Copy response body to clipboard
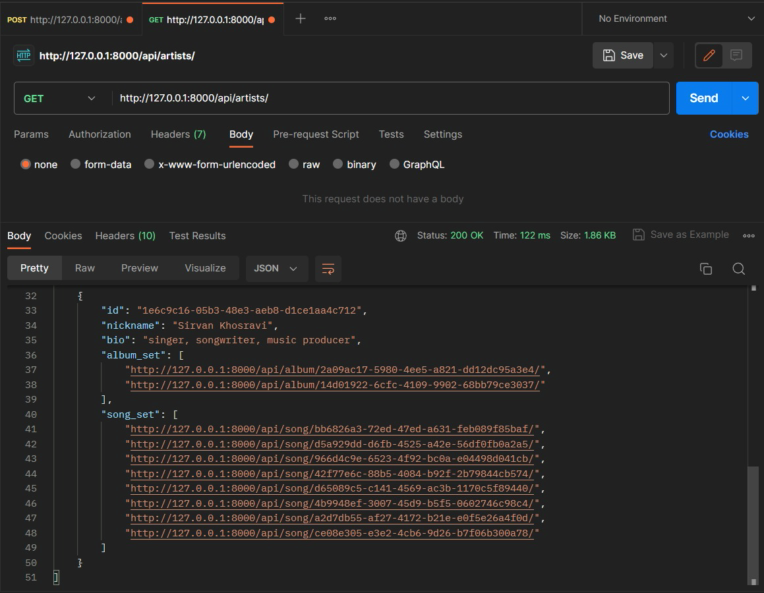Screen dimensions: 764x593 pyautogui.click(x=706, y=268)
